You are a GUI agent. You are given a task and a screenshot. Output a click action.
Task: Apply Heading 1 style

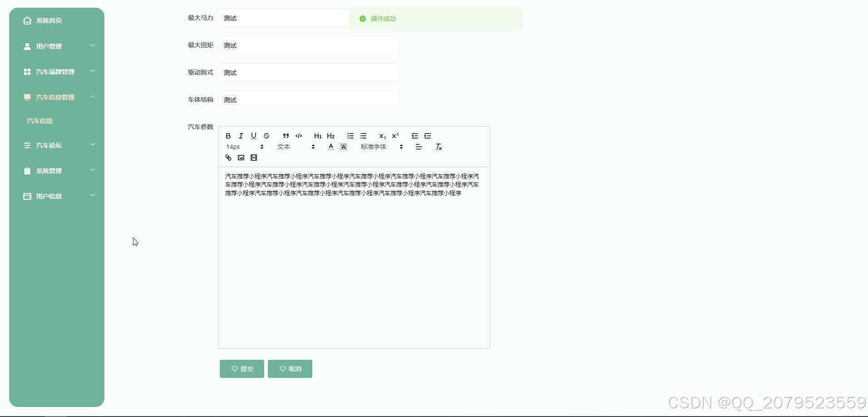pos(318,136)
